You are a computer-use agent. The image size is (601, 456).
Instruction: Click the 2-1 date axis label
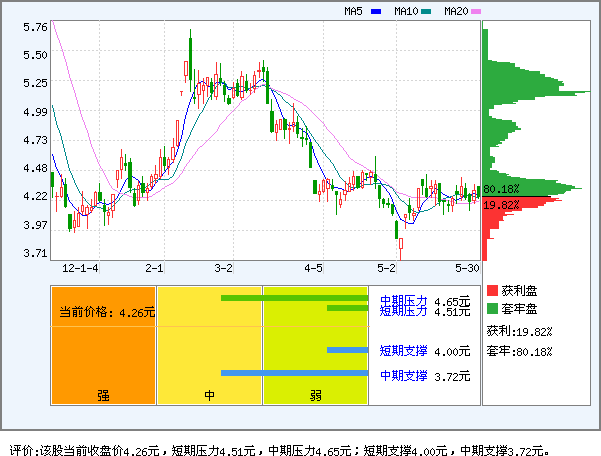click(x=154, y=268)
